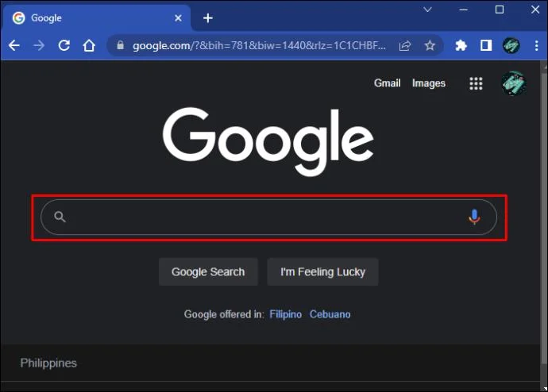Open the Extensions puzzle menu
The height and width of the screenshot is (392, 548).
click(461, 45)
